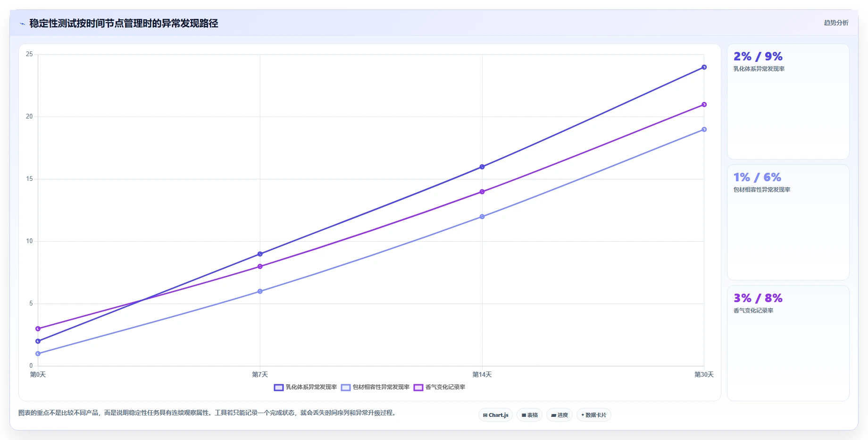The image size is (868, 440).
Task: Click 乳化体系 data point at 第0天
Action: click(x=38, y=341)
